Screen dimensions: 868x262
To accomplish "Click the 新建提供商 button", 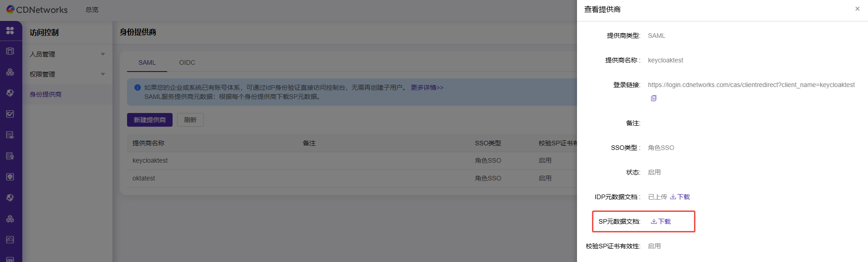I will pos(150,120).
